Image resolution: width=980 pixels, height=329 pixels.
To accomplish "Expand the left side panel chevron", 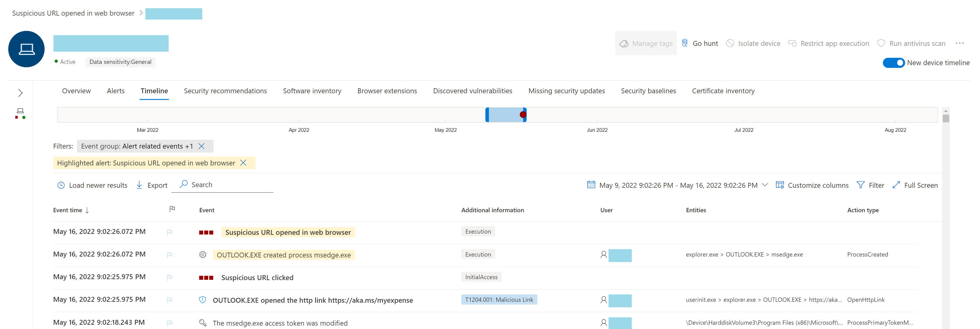I will tap(20, 93).
